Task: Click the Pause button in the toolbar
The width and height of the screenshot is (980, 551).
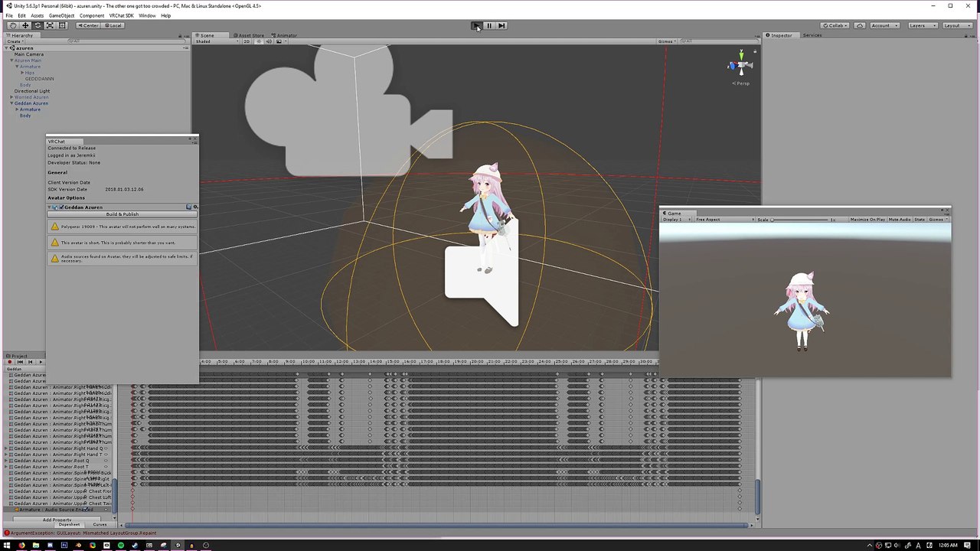Action: 488,25
